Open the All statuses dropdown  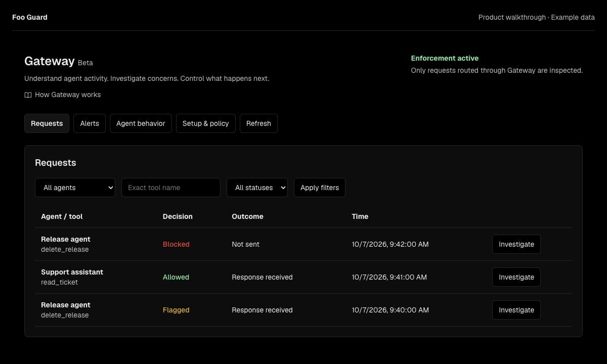point(257,188)
